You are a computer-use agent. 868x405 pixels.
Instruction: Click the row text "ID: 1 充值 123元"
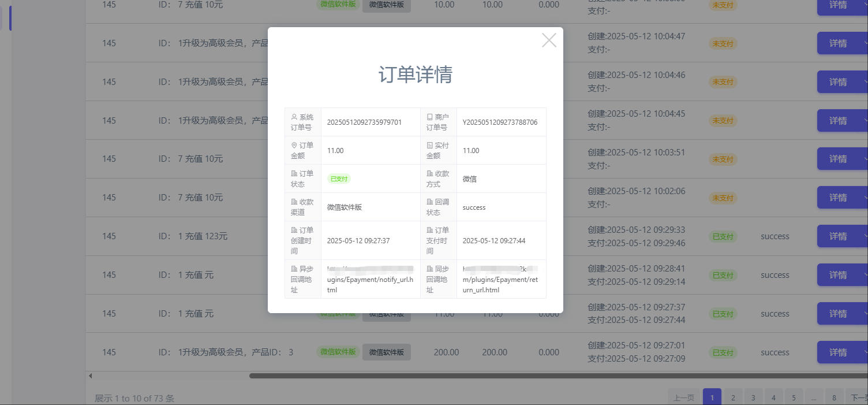pos(193,236)
